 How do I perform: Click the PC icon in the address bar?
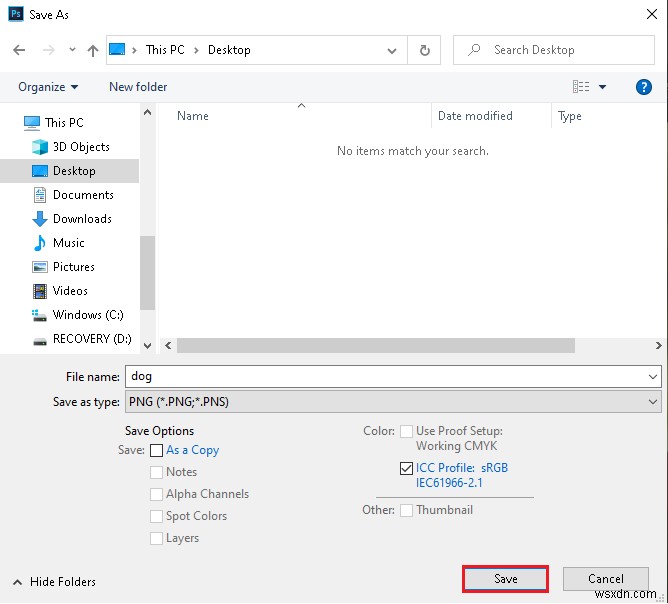(x=117, y=49)
